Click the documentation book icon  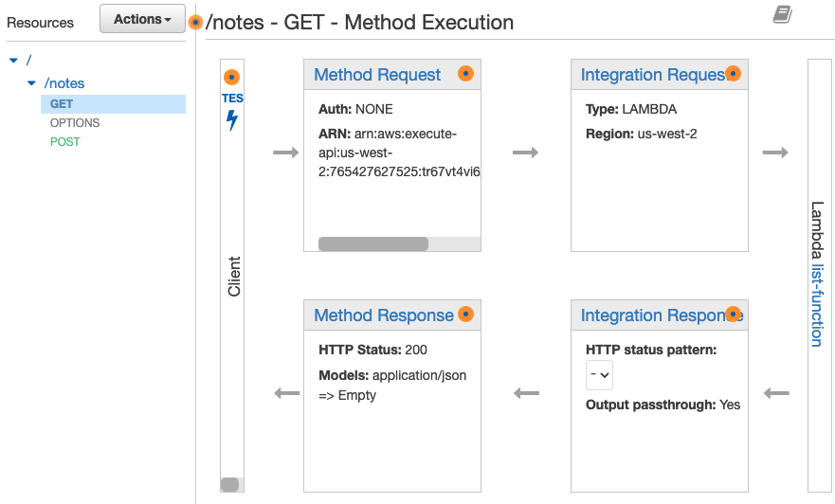tap(782, 14)
